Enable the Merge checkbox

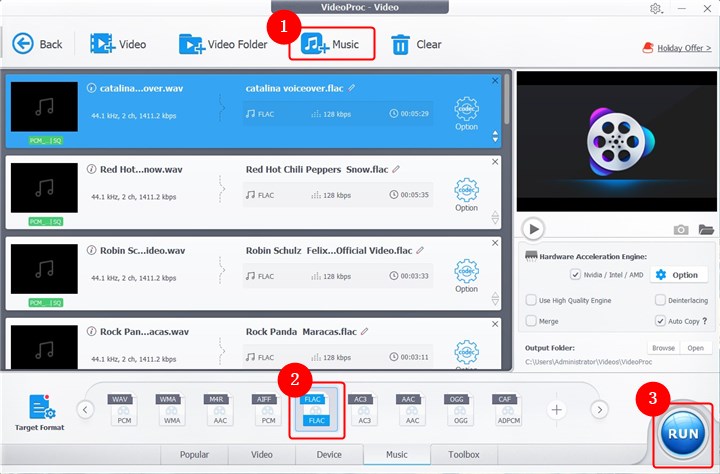coord(531,321)
